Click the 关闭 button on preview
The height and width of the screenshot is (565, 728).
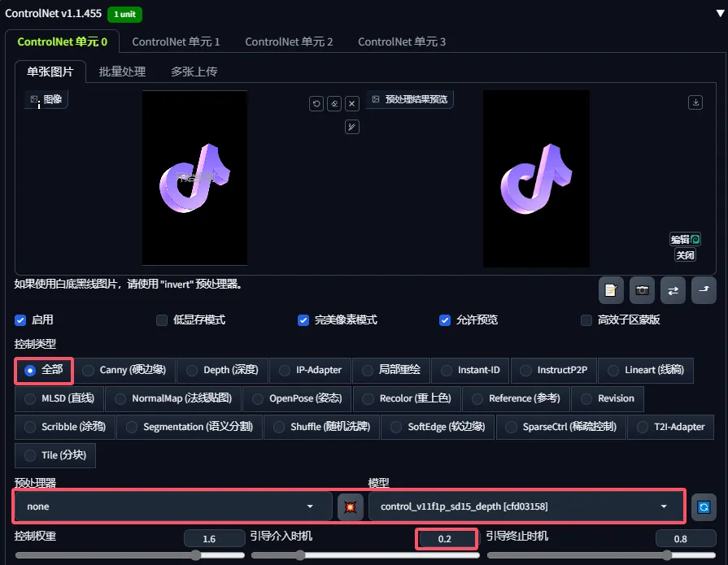(685, 255)
